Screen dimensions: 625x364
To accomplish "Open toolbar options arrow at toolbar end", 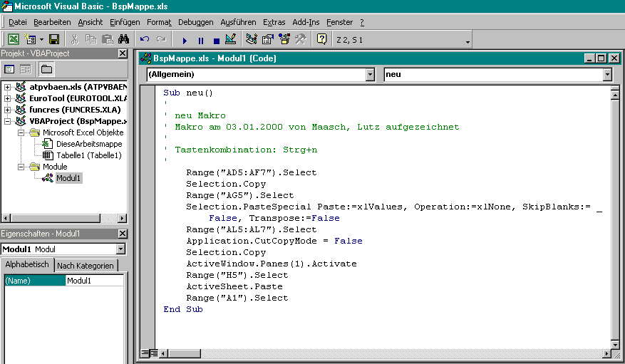I will point(468,41).
